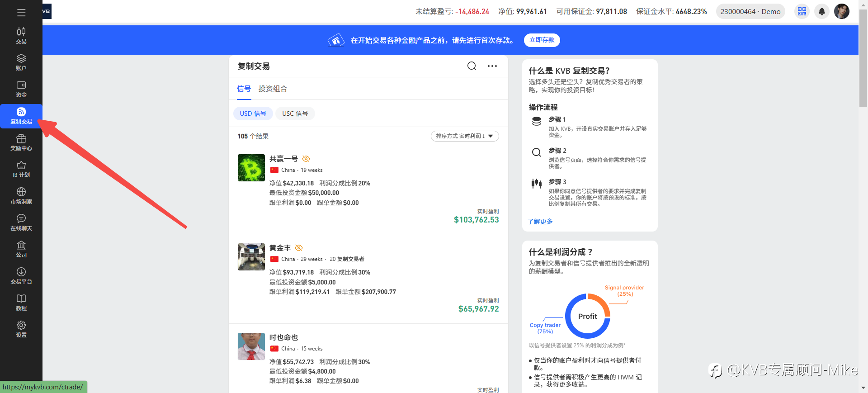Open the 资金 funds section
The width and height of the screenshot is (868, 393).
(21, 89)
